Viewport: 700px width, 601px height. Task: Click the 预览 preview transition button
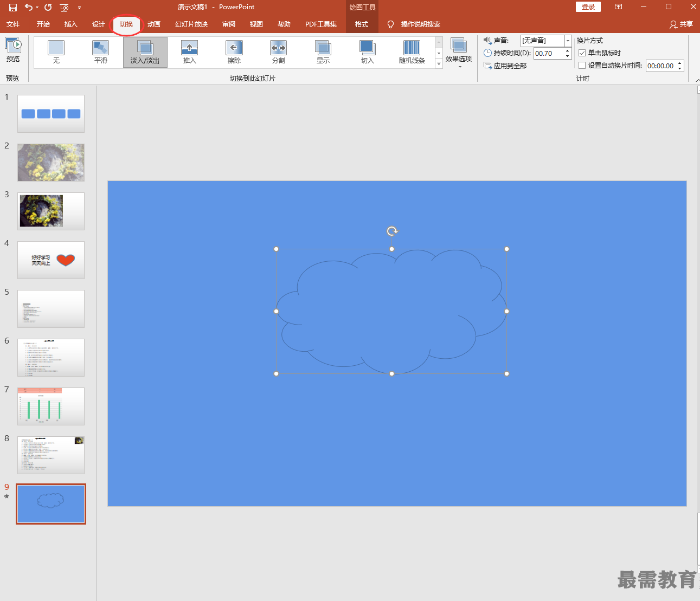coord(13,50)
